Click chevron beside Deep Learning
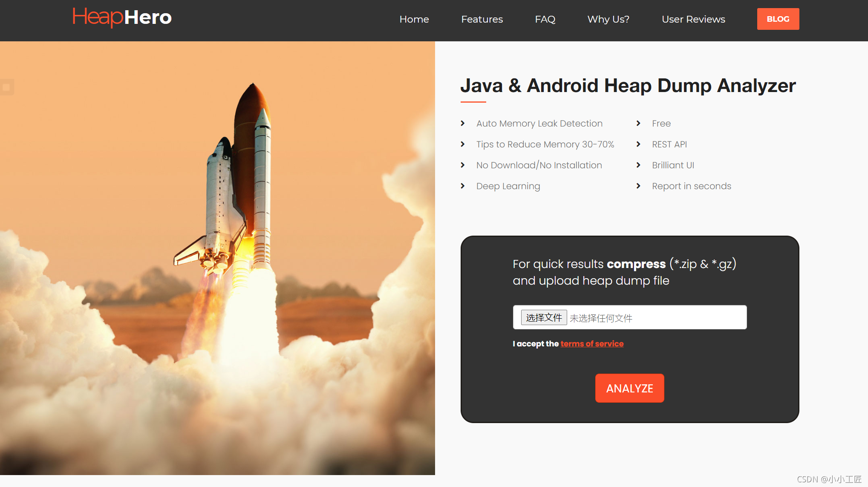This screenshot has width=868, height=487. click(x=463, y=186)
